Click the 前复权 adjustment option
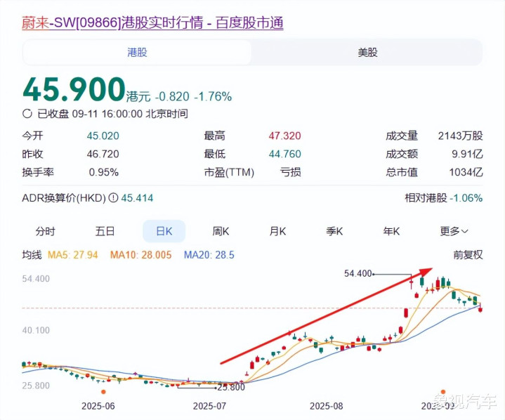The image size is (505, 420). click(x=468, y=255)
